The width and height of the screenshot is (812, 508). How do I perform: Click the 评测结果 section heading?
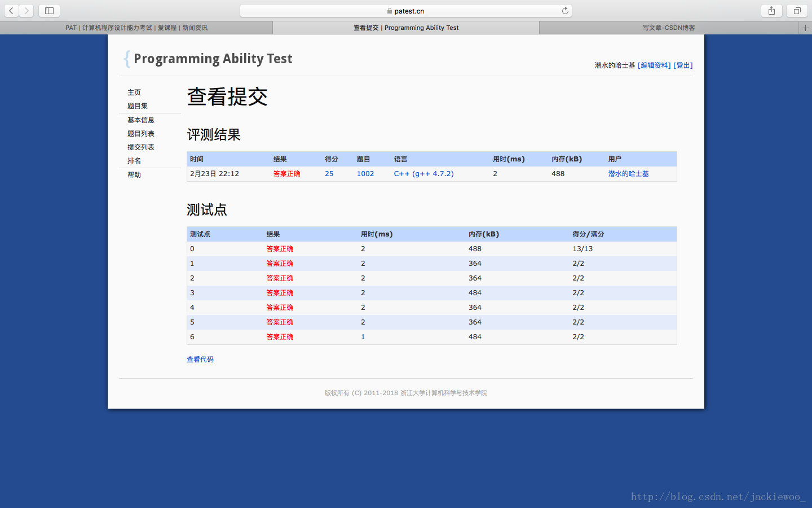[x=214, y=135]
